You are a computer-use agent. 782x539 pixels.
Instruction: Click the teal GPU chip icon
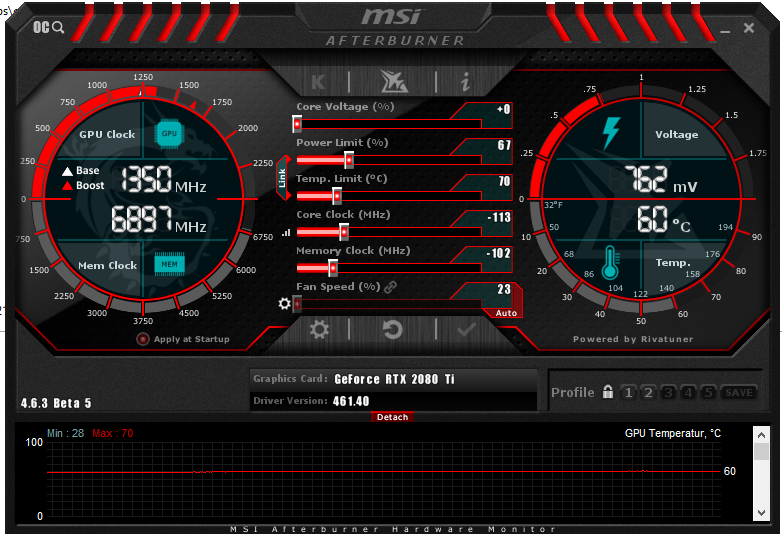pyautogui.click(x=169, y=134)
